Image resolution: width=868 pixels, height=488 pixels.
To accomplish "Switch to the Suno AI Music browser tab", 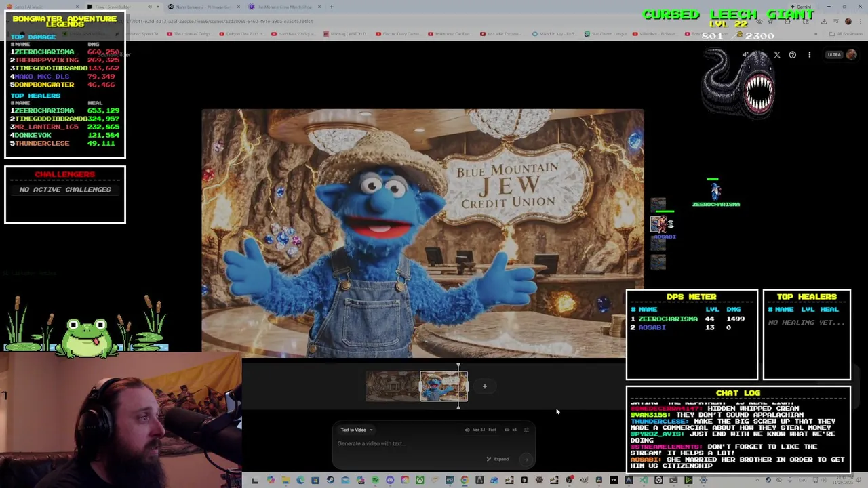I will point(41,7).
